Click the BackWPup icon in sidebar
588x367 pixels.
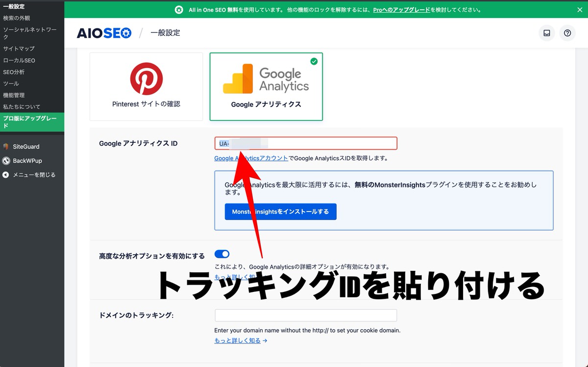[x=6, y=161]
